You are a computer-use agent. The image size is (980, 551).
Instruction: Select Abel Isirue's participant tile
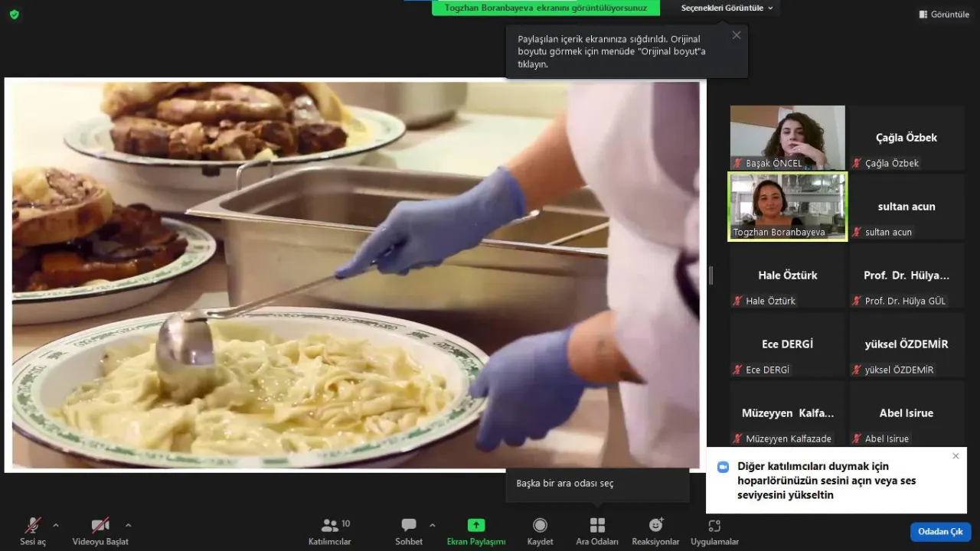tap(906, 413)
